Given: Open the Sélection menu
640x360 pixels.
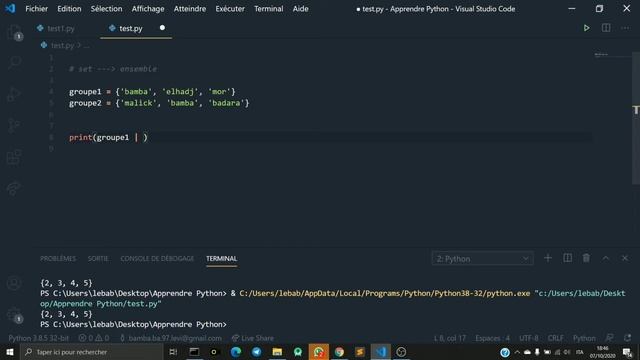Looking at the screenshot, I should 106,9.
